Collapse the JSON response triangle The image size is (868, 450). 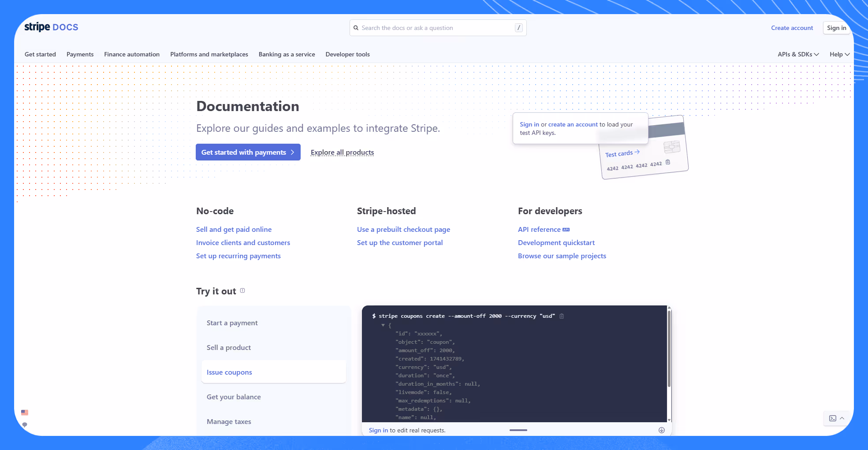click(383, 325)
